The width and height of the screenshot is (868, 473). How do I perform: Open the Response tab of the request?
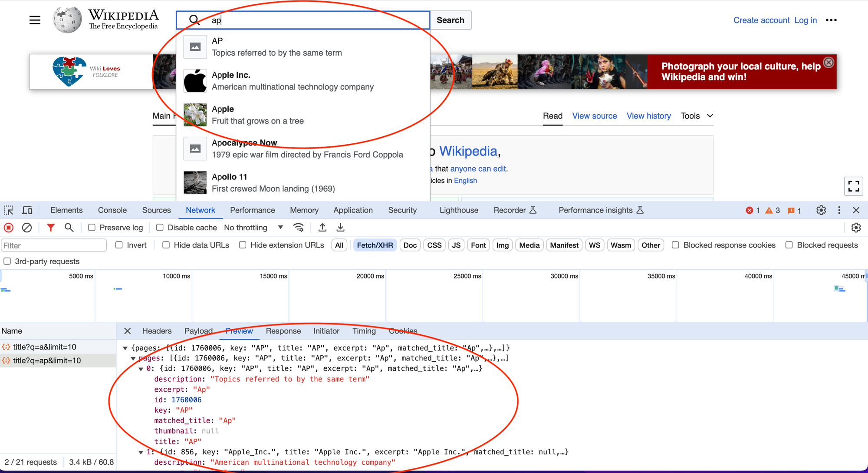(283, 331)
